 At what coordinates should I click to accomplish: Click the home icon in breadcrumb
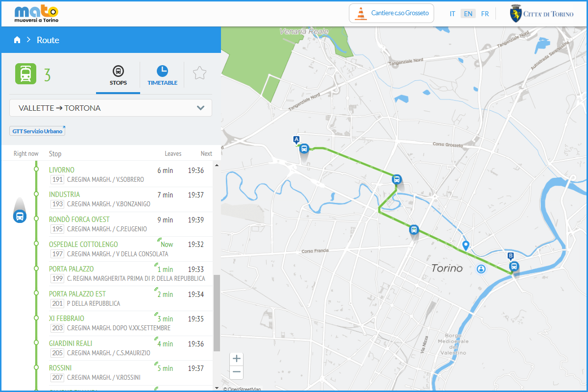[x=17, y=40]
